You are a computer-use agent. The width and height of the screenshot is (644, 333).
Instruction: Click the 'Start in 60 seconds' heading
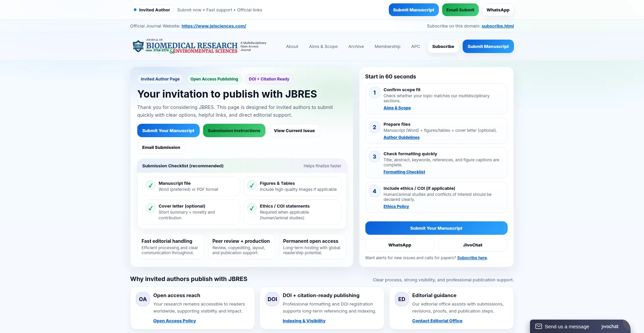[390, 76]
